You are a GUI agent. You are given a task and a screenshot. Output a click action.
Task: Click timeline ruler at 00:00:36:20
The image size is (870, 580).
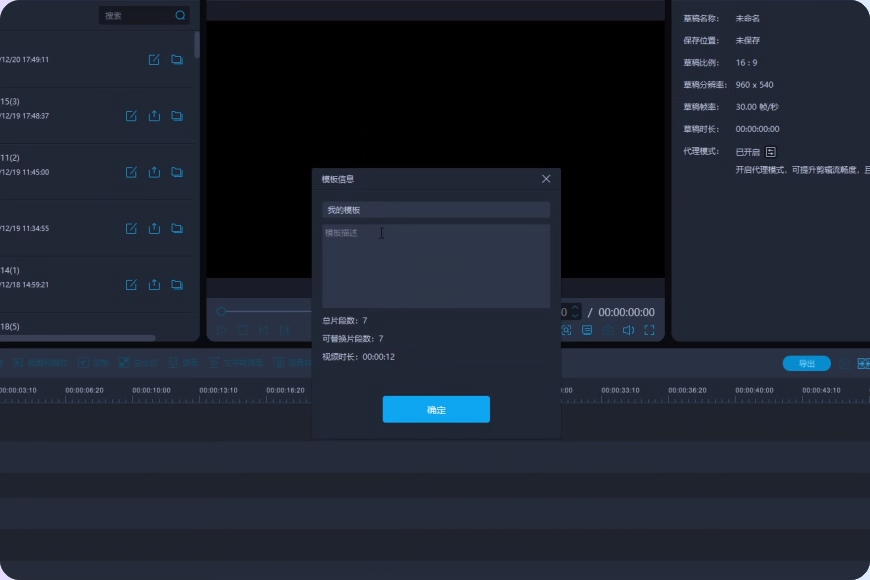click(x=687, y=391)
